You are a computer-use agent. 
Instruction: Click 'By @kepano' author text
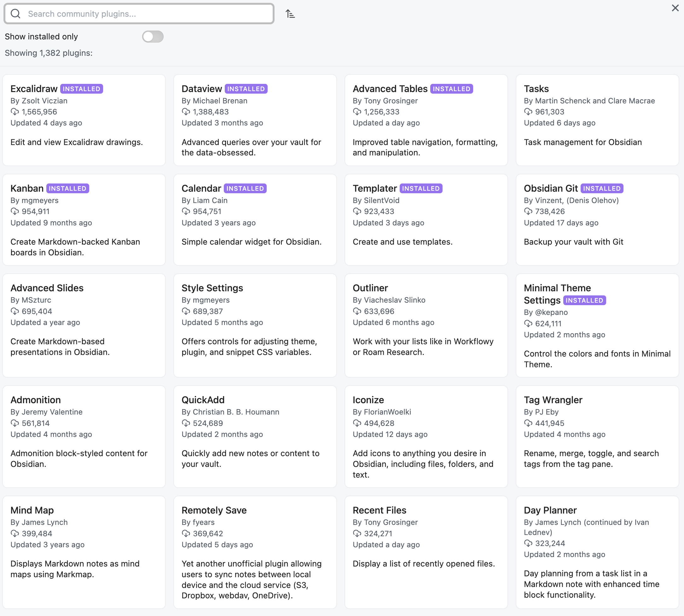click(x=546, y=312)
